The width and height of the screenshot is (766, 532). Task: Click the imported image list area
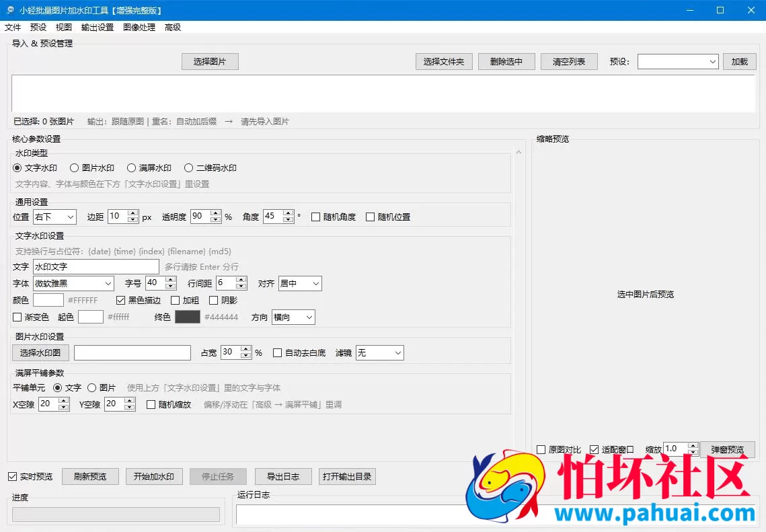383,93
